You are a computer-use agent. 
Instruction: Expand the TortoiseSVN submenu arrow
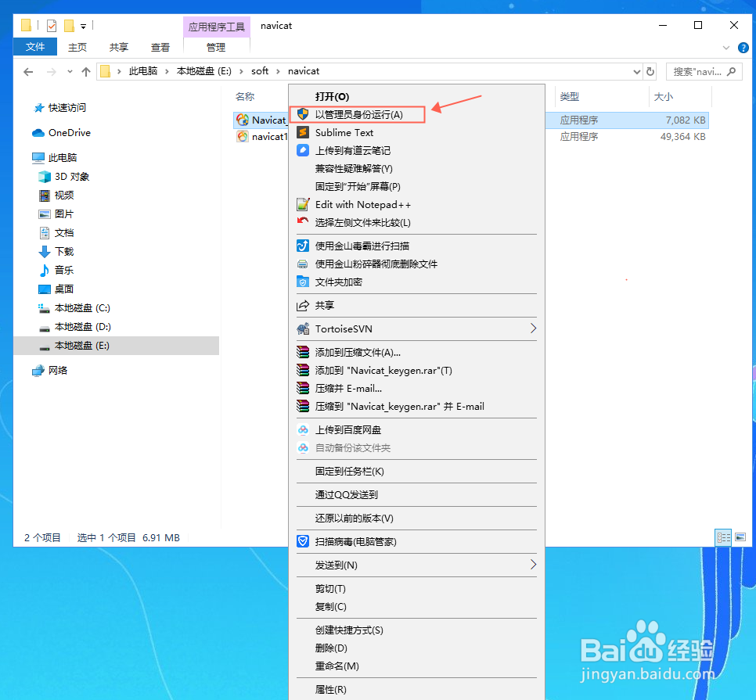coord(533,328)
